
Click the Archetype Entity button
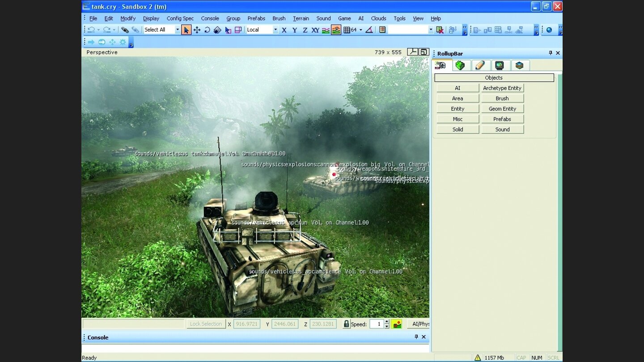coord(502,88)
